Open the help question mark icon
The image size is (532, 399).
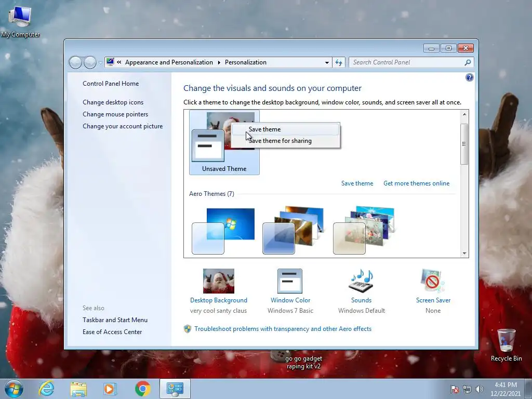pyautogui.click(x=469, y=77)
